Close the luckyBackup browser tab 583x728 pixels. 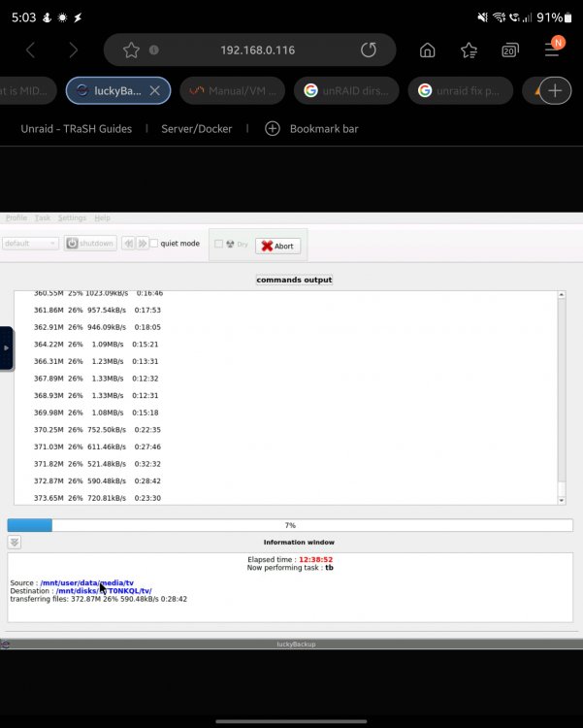[x=155, y=90]
